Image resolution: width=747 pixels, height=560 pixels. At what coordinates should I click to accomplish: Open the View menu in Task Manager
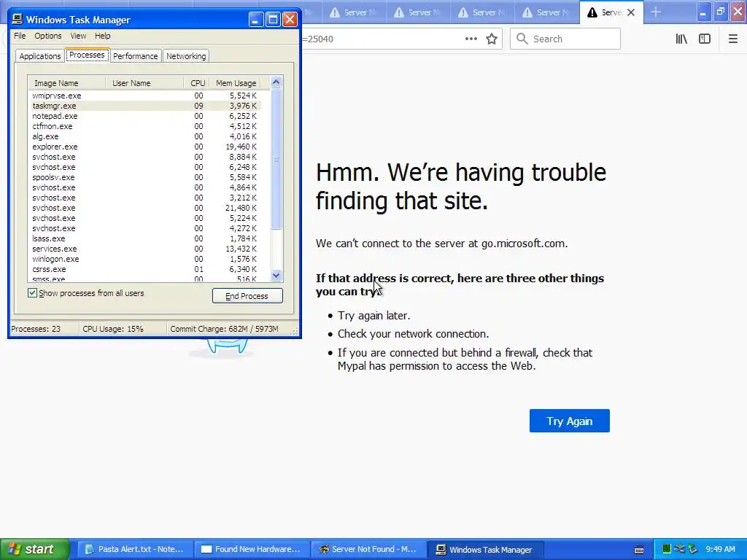78,36
